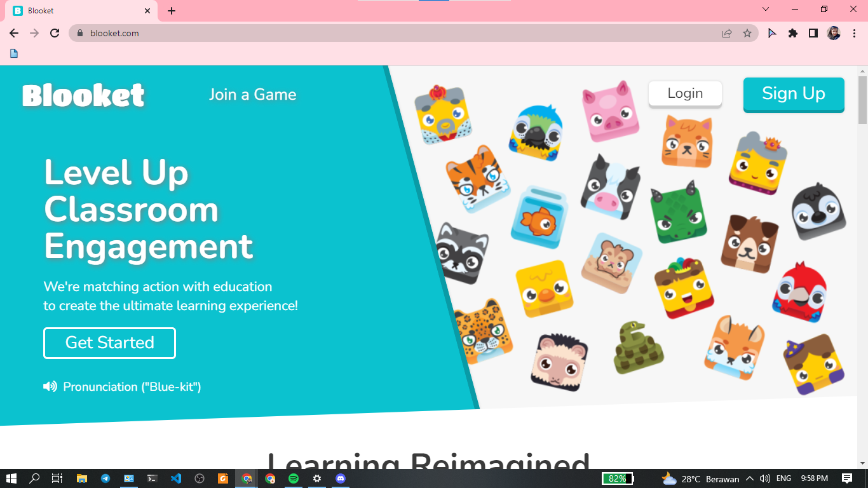Select the tiger blook
Image resolution: width=868 pixels, height=488 pixels.
(477, 178)
